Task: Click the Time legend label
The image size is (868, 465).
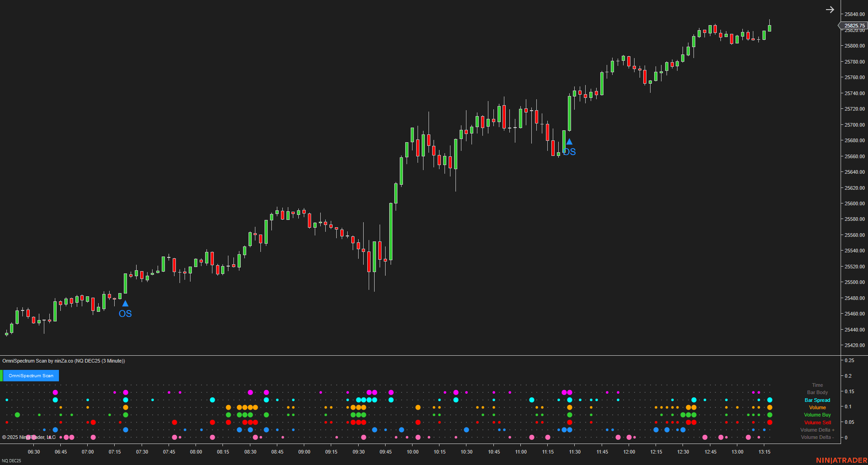Action: 817,385
